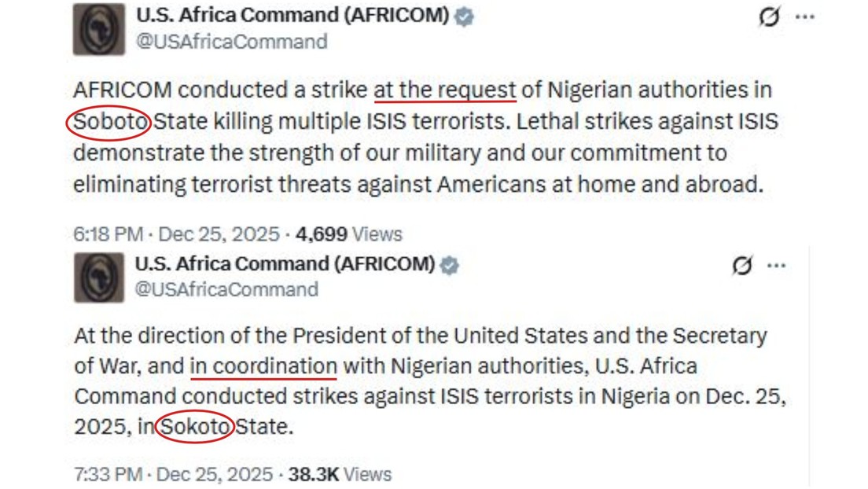
Task: Click the verified badge on the 6:18 PM post
Action: [465, 17]
